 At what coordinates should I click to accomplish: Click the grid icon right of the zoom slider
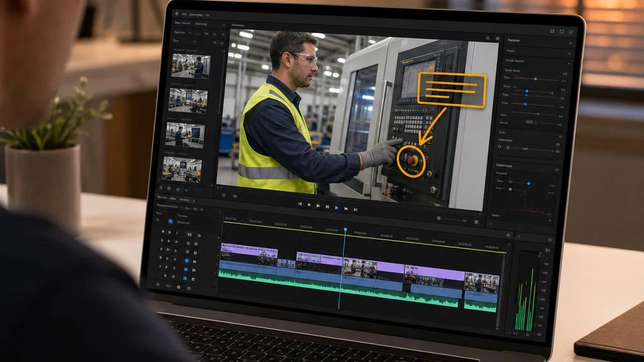[477, 222]
